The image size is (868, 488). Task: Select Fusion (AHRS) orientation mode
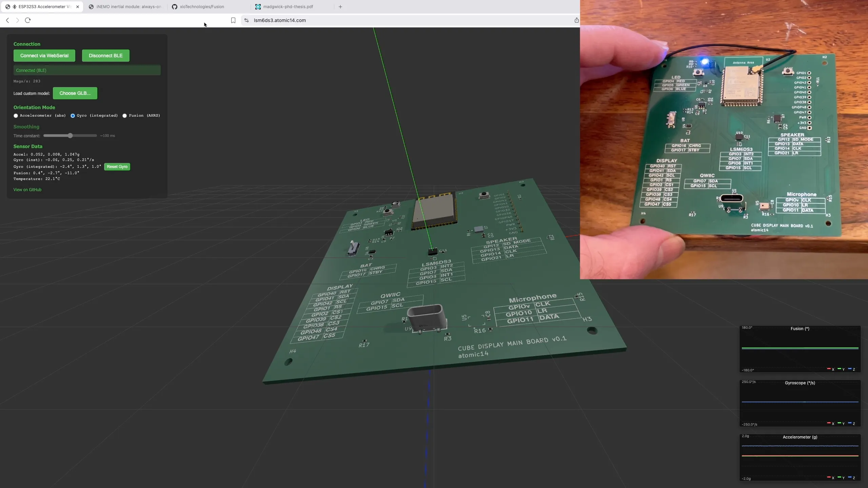(124, 116)
